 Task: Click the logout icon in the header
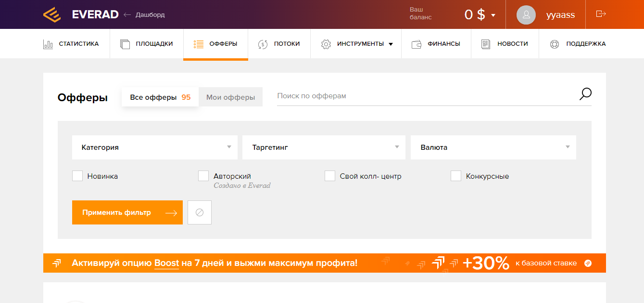[x=600, y=14]
